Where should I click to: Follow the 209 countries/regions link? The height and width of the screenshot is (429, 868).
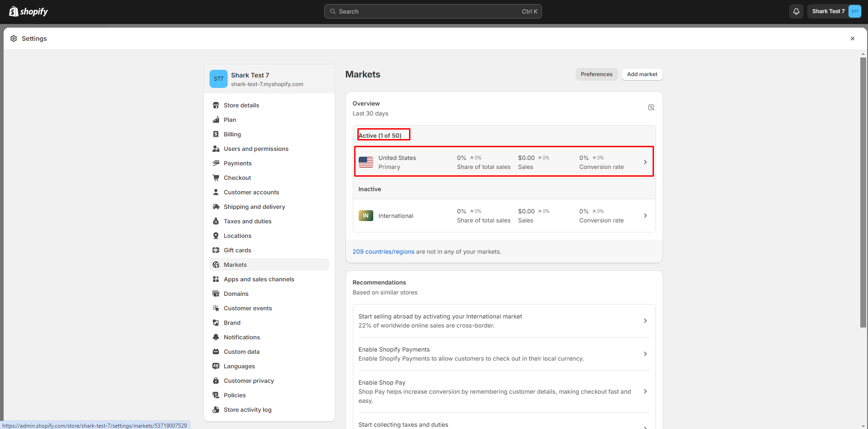[383, 252]
